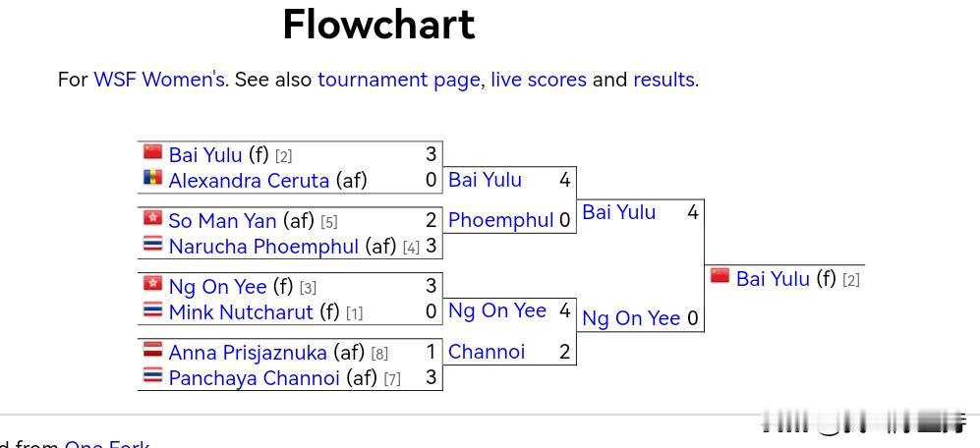
Task: Click Channoi in the semi-final bracket
Action: click(x=487, y=352)
